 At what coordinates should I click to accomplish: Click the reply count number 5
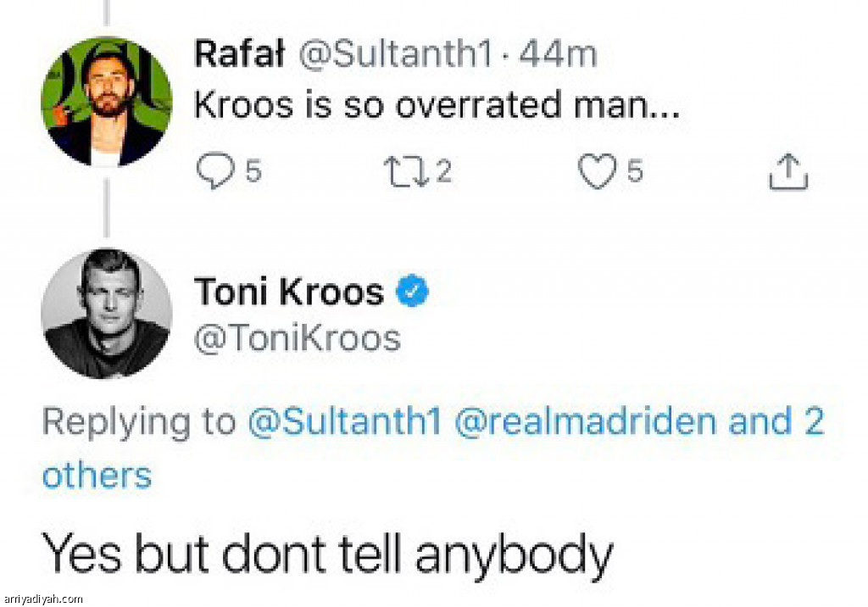[x=253, y=171]
